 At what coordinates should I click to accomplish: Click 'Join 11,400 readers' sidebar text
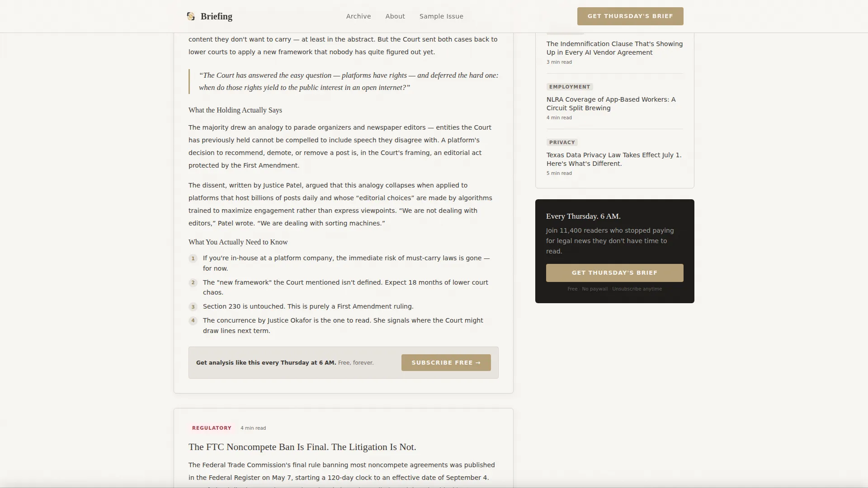coord(610,241)
